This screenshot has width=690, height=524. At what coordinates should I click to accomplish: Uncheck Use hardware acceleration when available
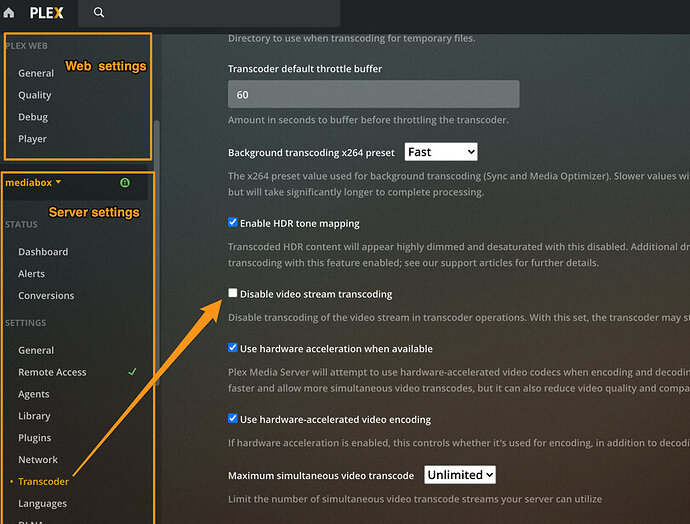tap(233, 348)
